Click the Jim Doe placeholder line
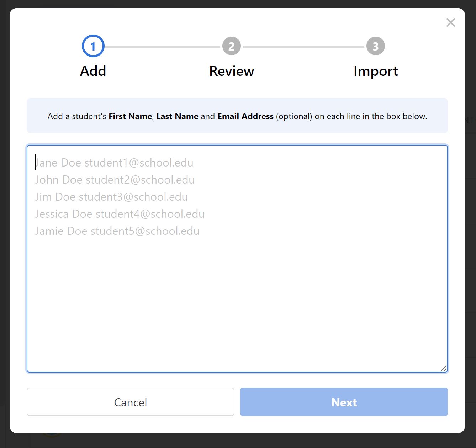This screenshot has height=448, width=476. [111, 197]
